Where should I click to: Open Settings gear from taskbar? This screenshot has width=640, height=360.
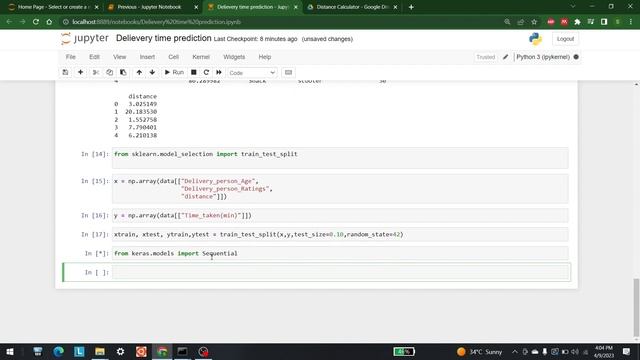pos(120,351)
